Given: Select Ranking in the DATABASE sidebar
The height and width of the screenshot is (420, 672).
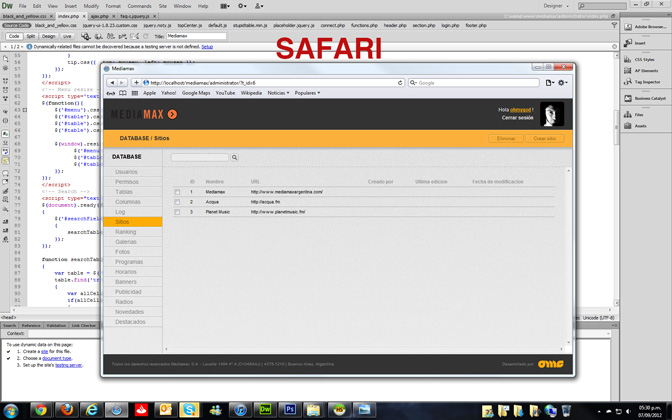Looking at the screenshot, I should pos(125,232).
